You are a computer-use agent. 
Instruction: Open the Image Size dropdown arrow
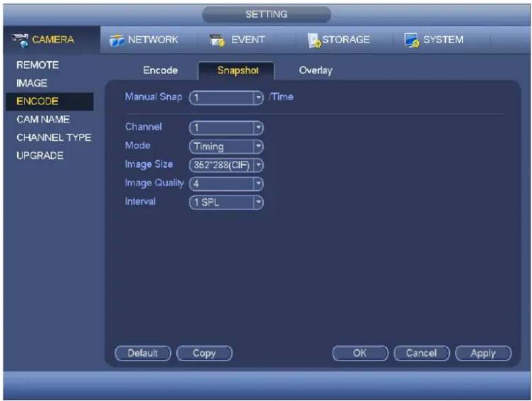258,165
